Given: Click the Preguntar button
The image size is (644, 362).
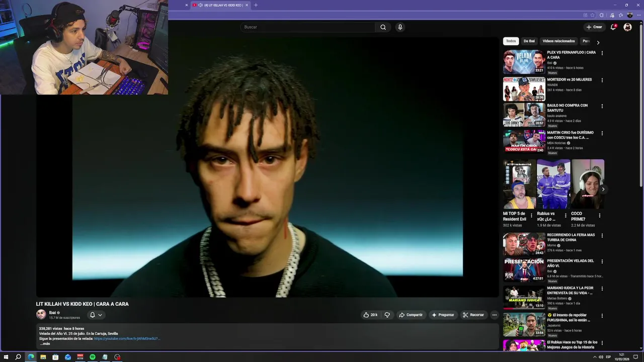Looking at the screenshot, I should pyautogui.click(x=443, y=315).
